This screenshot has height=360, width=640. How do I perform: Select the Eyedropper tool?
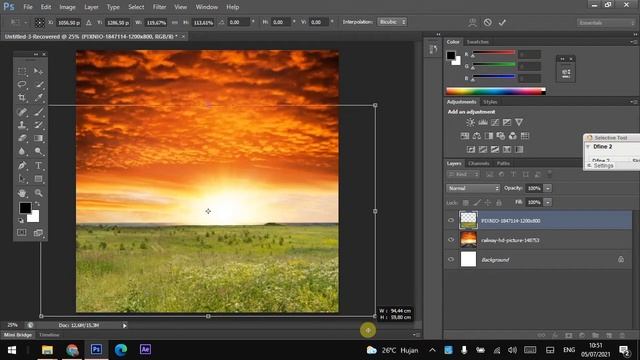(38, 98)
